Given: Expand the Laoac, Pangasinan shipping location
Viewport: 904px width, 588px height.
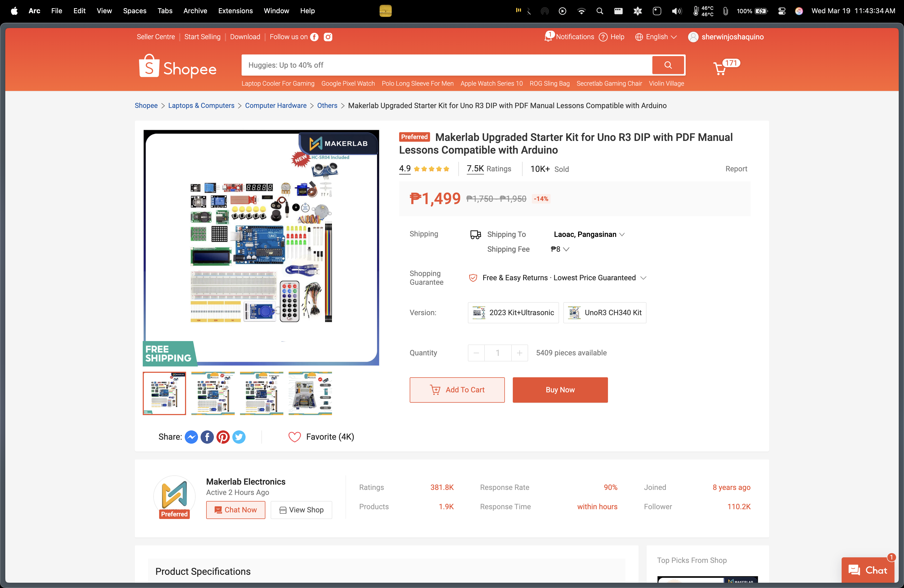Looking at the screenshot, I should pos(589,234).
